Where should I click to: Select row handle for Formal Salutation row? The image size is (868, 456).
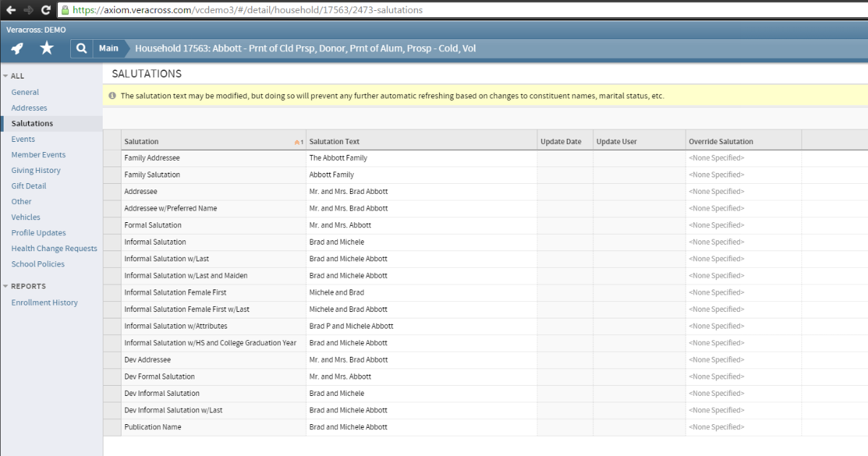click(x=112, y=225)
